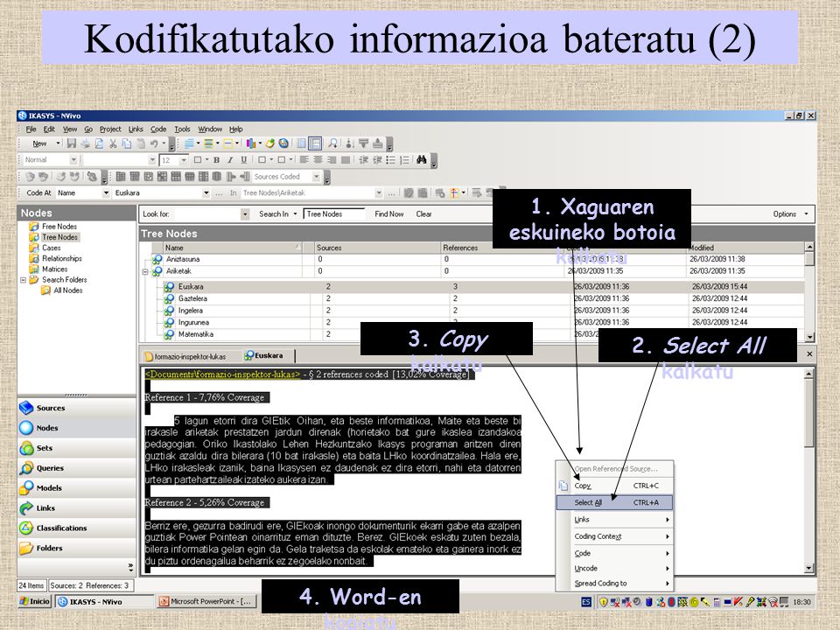Click the numbered list icon
This screenshot has height=630, width=840.
click(404, 159)
